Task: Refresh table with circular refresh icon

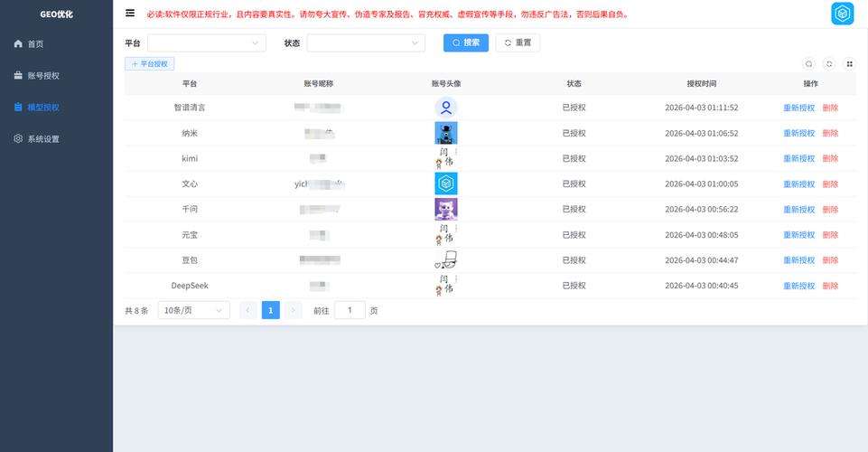Action: pyautogui.click(x=828, y=63)
